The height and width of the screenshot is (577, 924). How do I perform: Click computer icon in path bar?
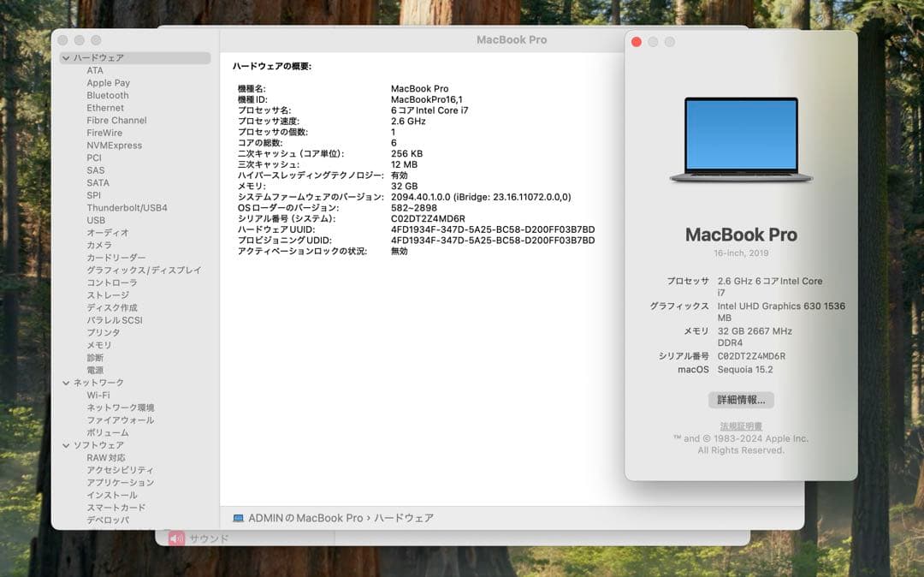pyautogui.click(x=238, y=518)
